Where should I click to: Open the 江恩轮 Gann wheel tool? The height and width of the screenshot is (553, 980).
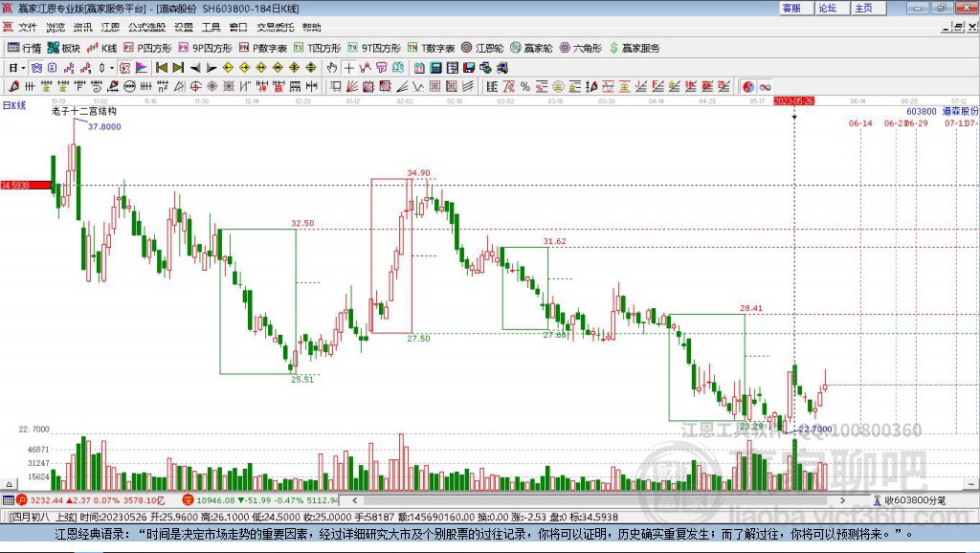[x=482, y=48]
